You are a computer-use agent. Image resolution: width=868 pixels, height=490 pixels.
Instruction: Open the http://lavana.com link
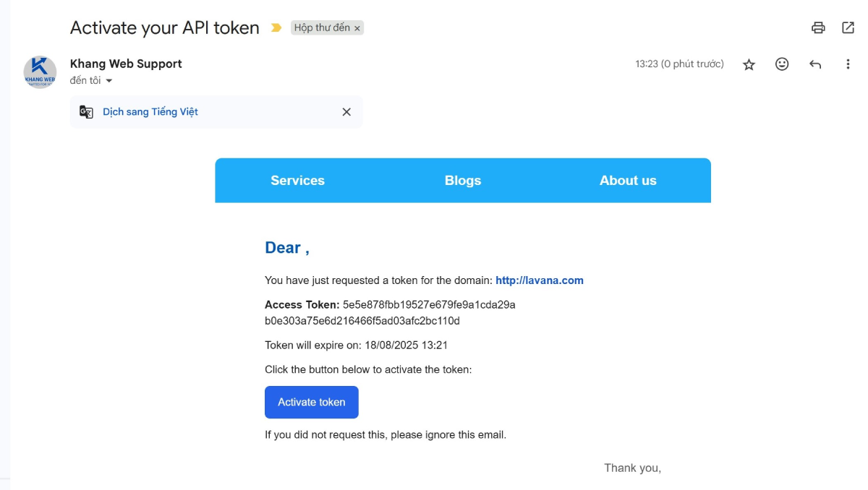(x=540, y=280)
